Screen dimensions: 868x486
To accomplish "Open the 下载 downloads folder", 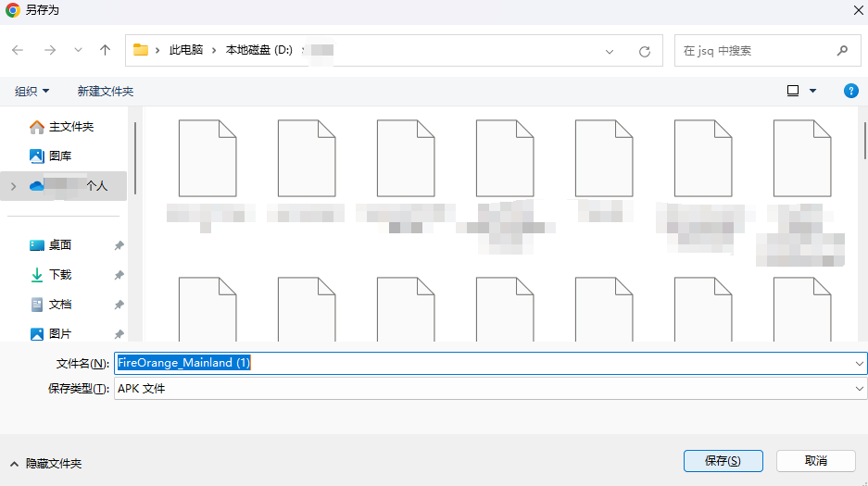I will click(59, 275).
